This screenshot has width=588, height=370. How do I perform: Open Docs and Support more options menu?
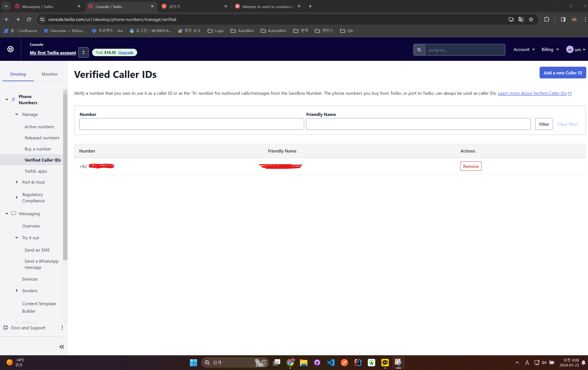[x=62, y=327]
